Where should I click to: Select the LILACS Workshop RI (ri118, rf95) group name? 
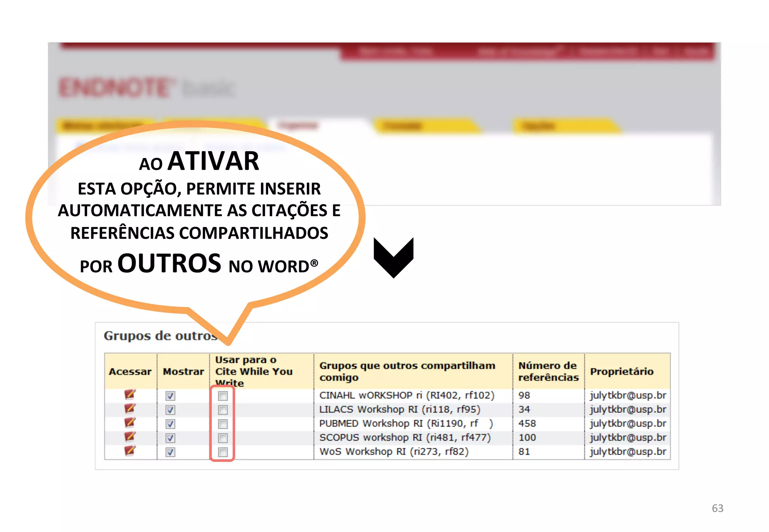pos(400,409)
